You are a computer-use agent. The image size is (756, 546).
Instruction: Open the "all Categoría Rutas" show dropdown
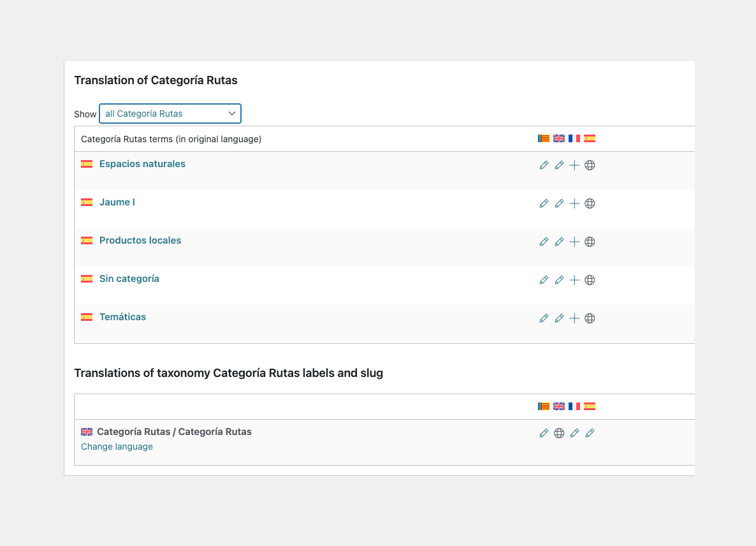(x=170, y=114)
